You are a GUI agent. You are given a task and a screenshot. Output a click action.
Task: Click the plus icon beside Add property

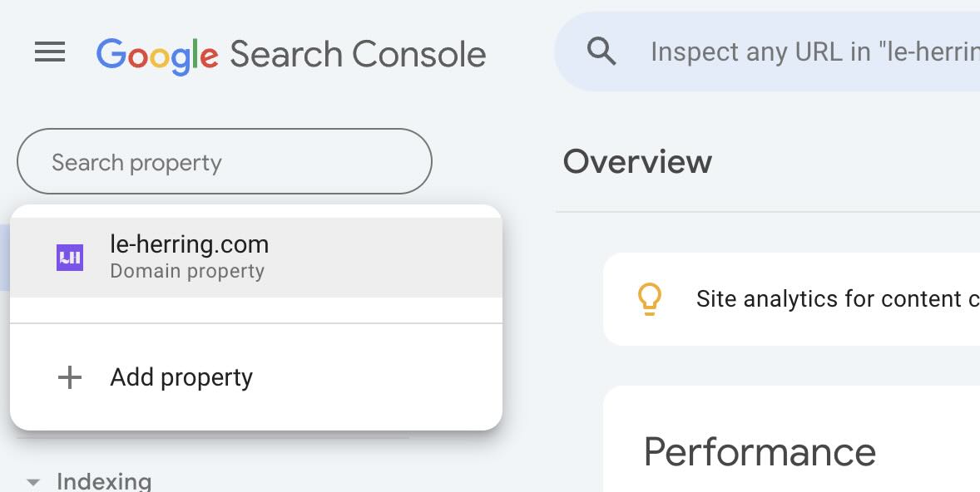coord(70,377)
